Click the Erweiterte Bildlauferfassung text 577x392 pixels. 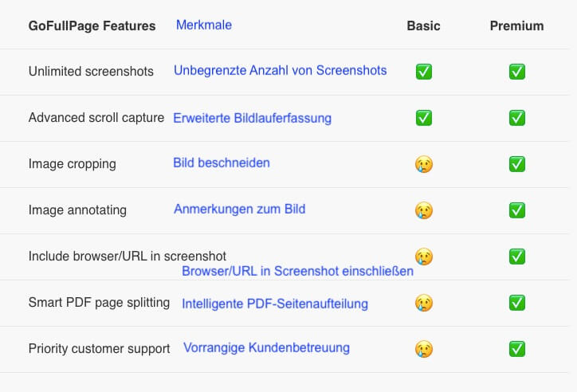point(252,118)
